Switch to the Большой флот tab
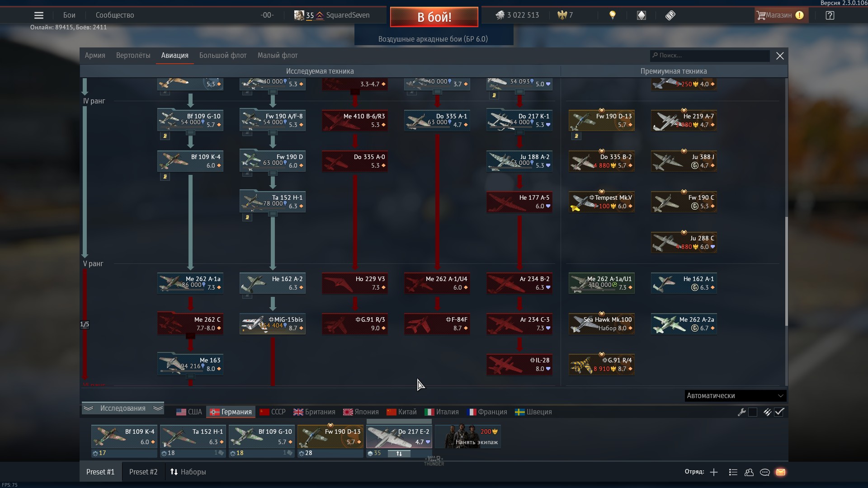The image size is (868, 488). (x=223, y=56)
